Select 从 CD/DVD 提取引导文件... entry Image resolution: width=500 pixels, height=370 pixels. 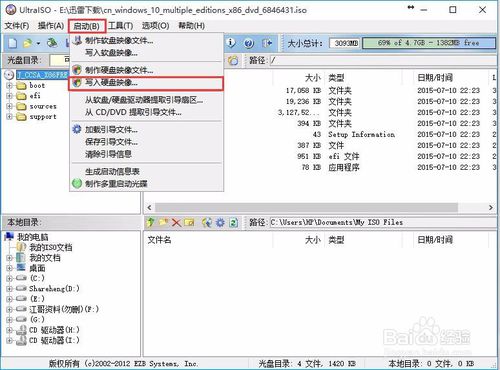tap(147, 112)
